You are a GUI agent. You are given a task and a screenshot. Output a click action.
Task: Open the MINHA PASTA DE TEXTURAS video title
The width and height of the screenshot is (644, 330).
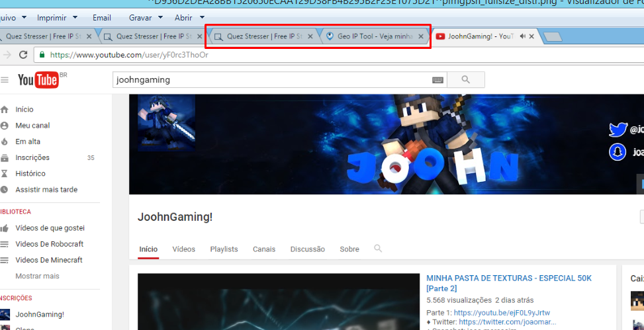(509, 283)
